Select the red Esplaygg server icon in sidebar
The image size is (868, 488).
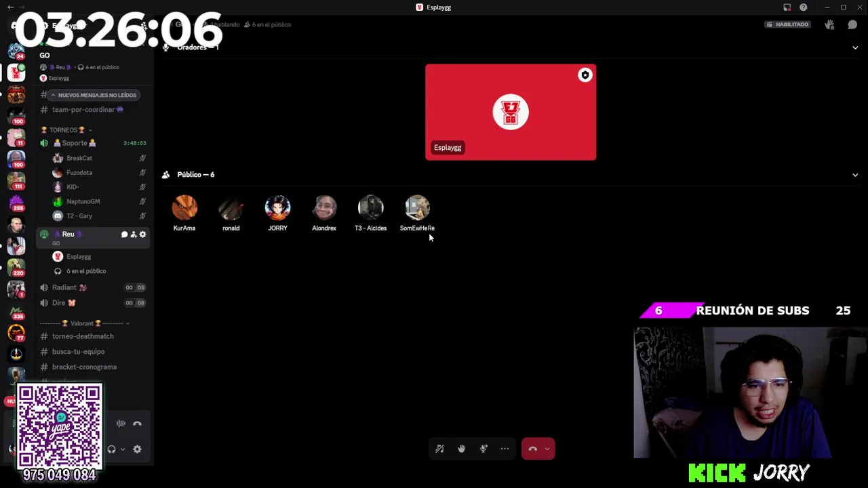click(x=16, y=73)
